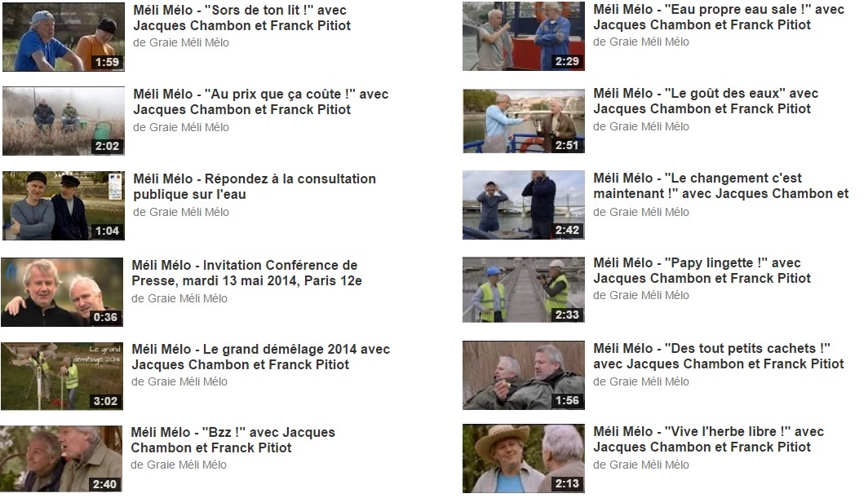Open the "Le goût des eaux" thumbnail
Viewport: 868px width, 498px height.
pos(524,121)
